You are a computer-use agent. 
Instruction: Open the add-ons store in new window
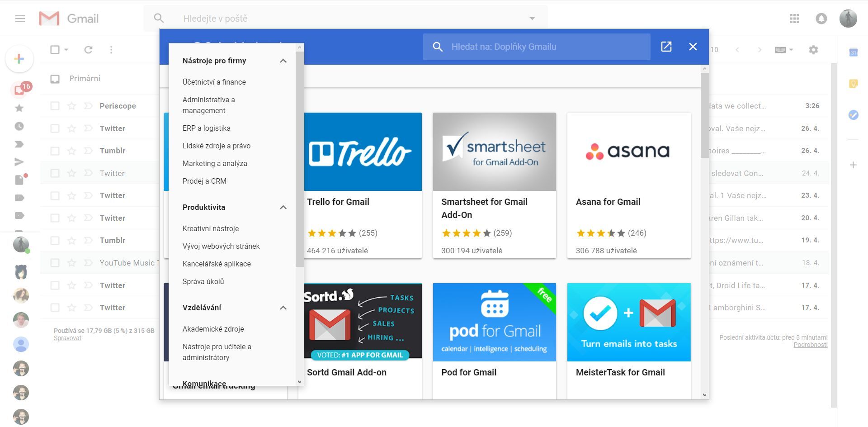coord(666,47)
